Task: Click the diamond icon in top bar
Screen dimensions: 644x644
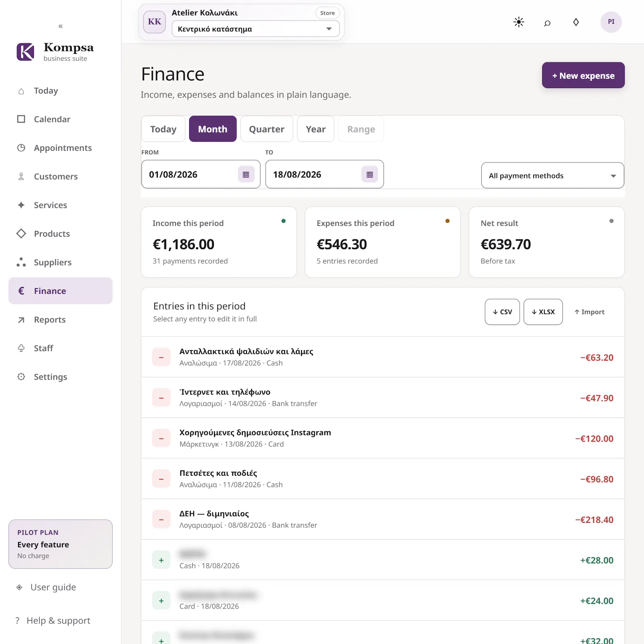Action: (576, 22)
